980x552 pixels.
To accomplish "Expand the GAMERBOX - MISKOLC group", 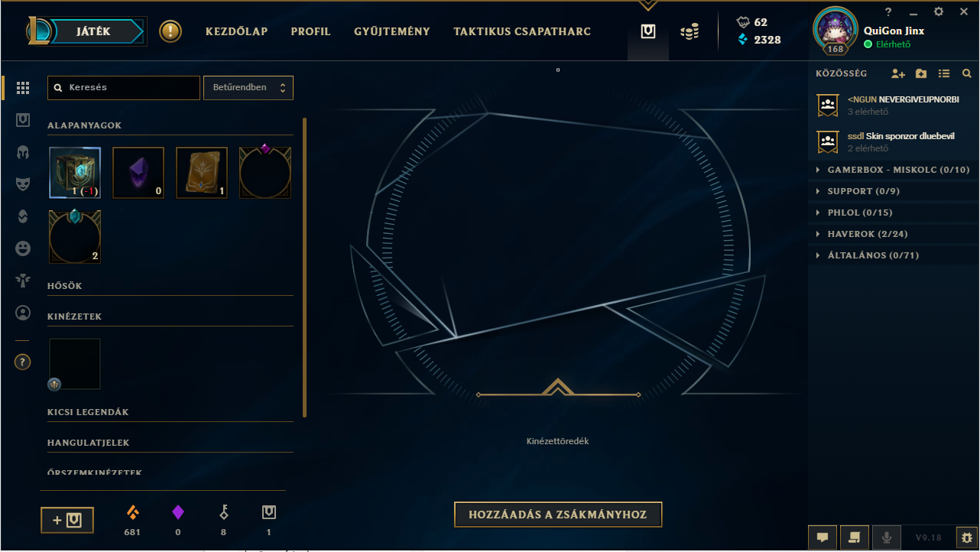I will click(x=893, y=170).
